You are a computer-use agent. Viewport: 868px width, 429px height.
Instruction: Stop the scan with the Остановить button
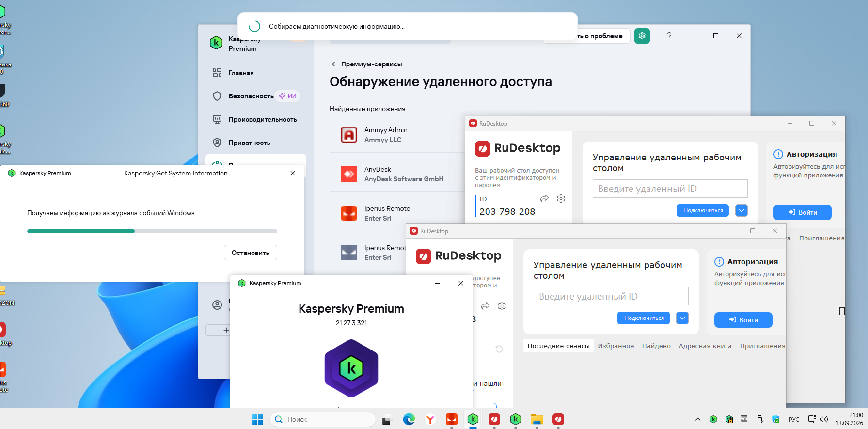[251, 253]
